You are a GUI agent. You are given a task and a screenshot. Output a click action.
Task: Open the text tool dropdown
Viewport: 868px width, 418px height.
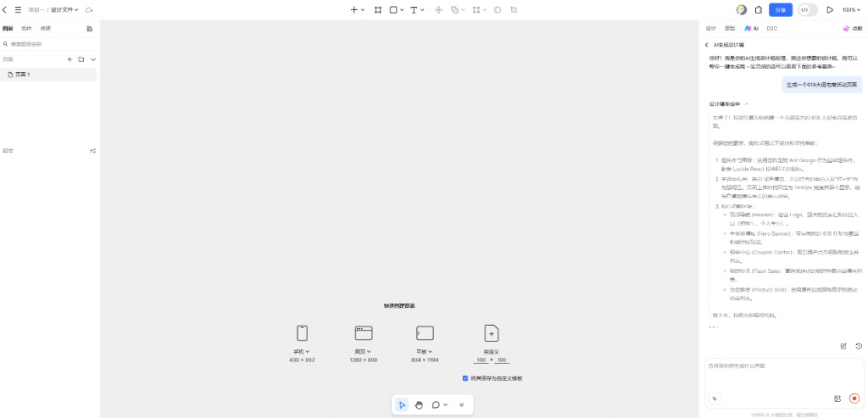[x=424, y=10]
